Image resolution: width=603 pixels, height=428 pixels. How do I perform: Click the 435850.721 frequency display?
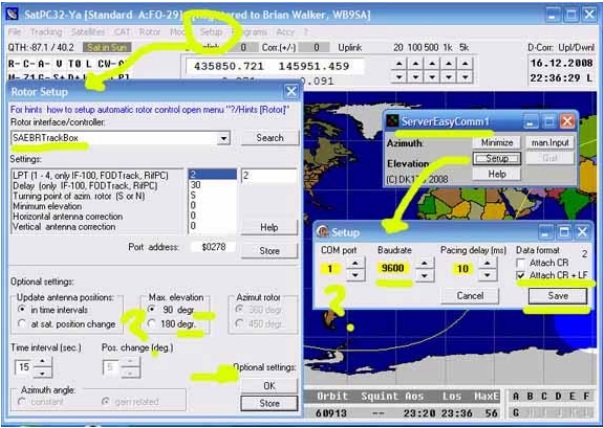pos(224,65)
